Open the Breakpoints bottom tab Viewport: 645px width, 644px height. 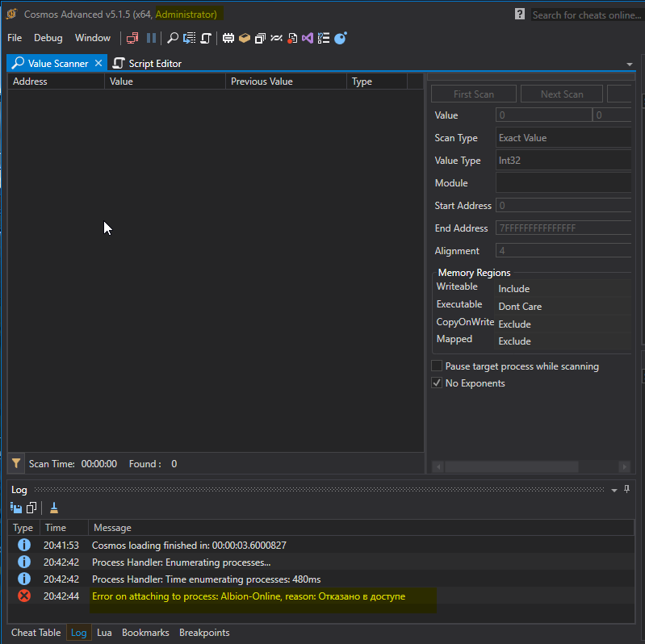[204, 633]
